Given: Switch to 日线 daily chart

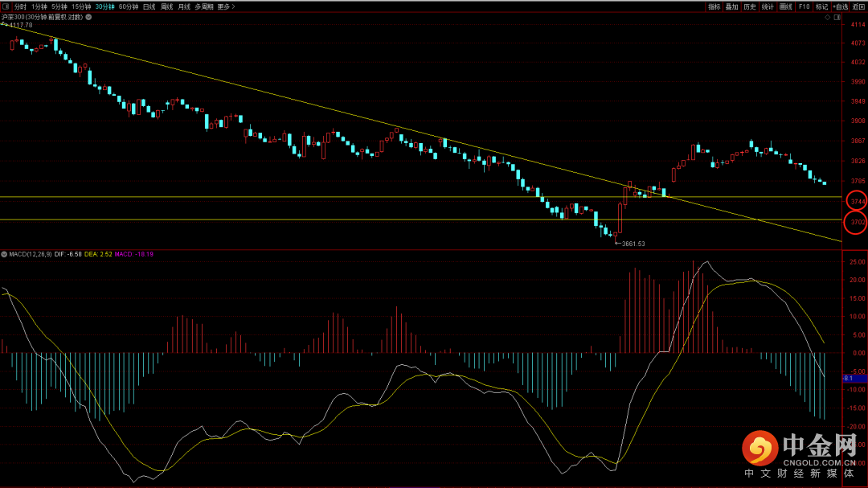Looking at the screenshot, I should (x=149, y=6).
